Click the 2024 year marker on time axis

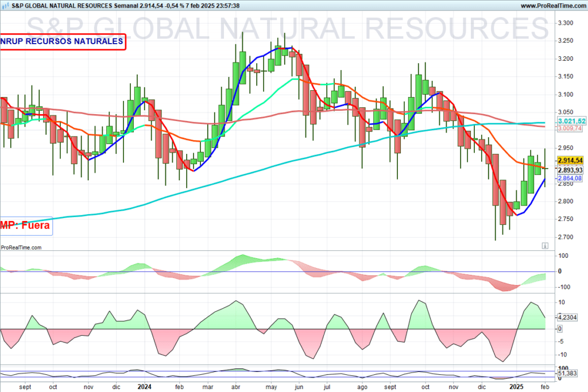144,387
